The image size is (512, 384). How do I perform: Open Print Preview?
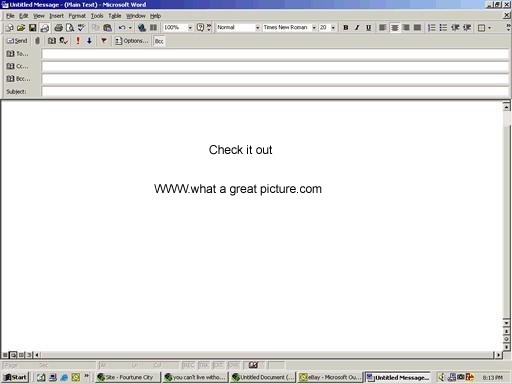(70, 28)
